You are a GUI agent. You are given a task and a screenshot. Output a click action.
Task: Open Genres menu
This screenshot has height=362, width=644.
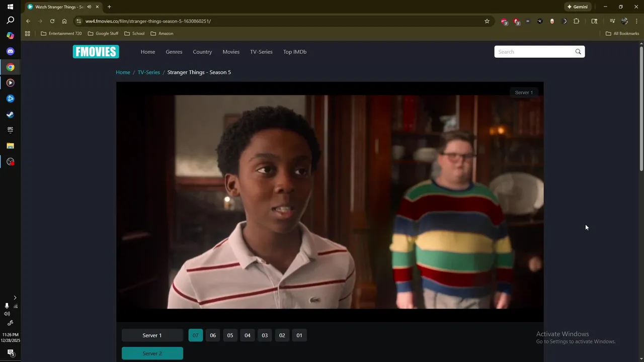pyautogui.click(x=174, y=52)
